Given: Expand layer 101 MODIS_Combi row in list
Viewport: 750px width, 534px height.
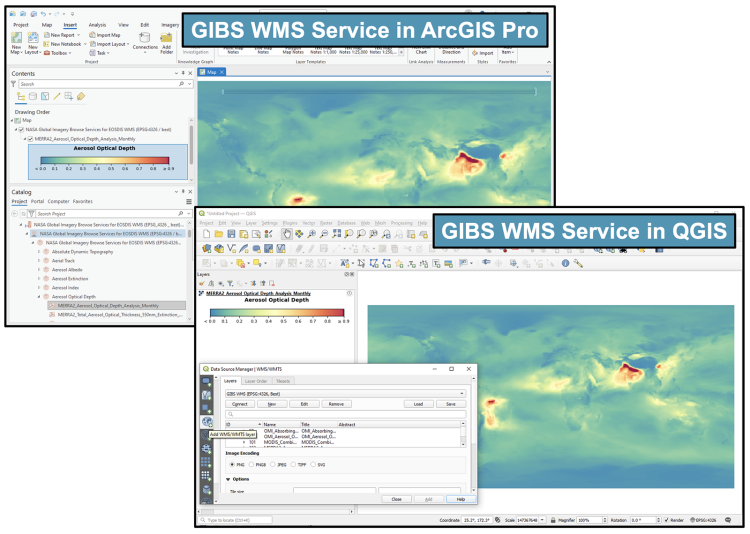Looking at the screenshot, I should tap(244, 443).
